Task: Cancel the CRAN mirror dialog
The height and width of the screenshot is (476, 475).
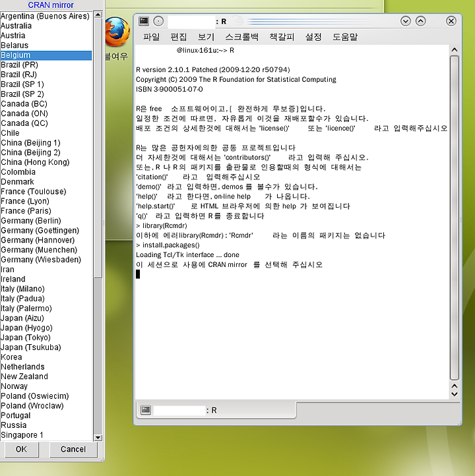Action: pyautogui.click(x=73, y=449)
